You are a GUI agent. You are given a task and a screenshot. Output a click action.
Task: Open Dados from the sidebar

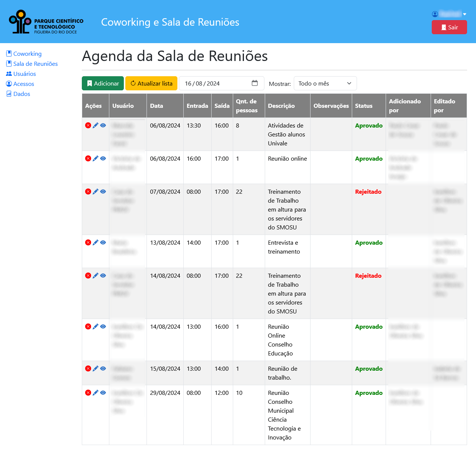(22, 94)
